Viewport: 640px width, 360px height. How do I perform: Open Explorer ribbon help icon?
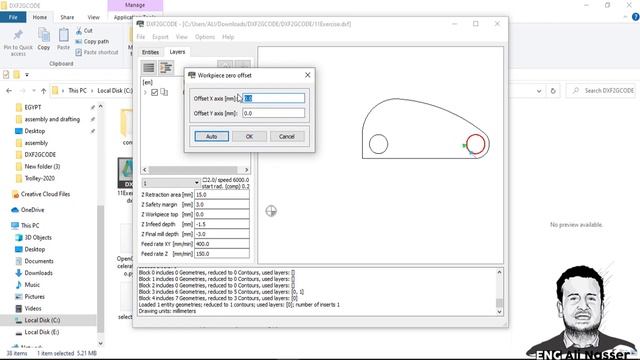[x=635, y=17]
